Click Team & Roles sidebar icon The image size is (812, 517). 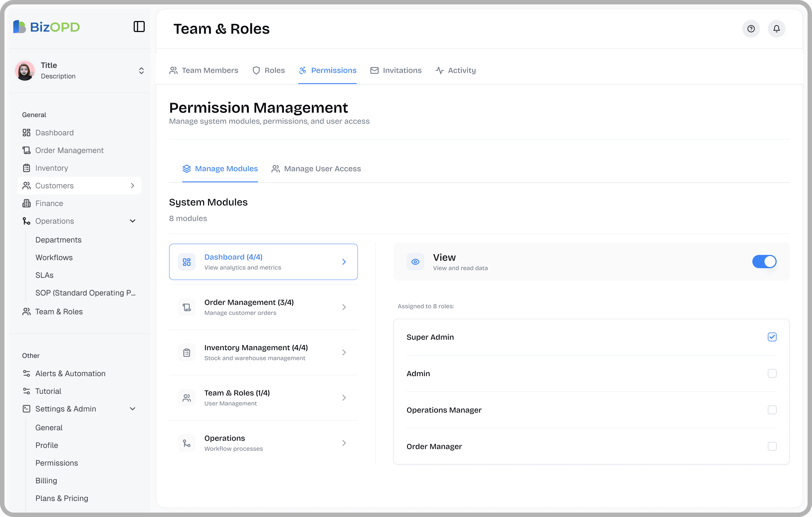26,312
